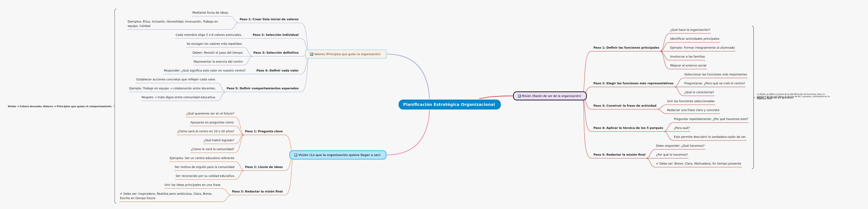Click 'Identificar actividades principales'
868x209 pixels.
point(694,39)
